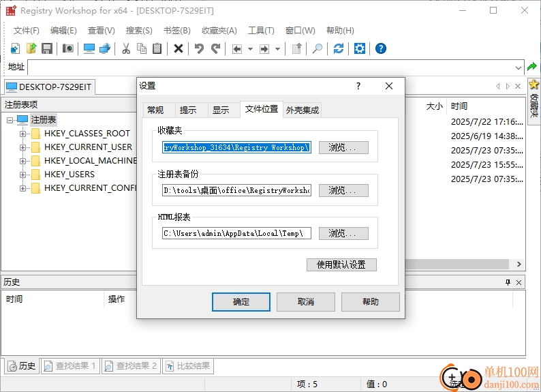This screenshot has width=541, height=392.
Task: Click the local registry monitor icon
Action: 89,48
